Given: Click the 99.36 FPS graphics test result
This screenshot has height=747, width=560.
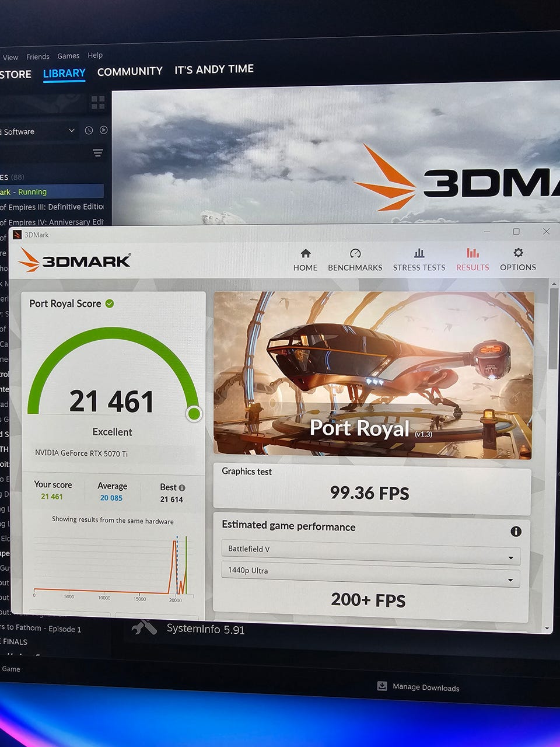Looking at the screenshot, I should pyautogui.click(x=370, y=493).
